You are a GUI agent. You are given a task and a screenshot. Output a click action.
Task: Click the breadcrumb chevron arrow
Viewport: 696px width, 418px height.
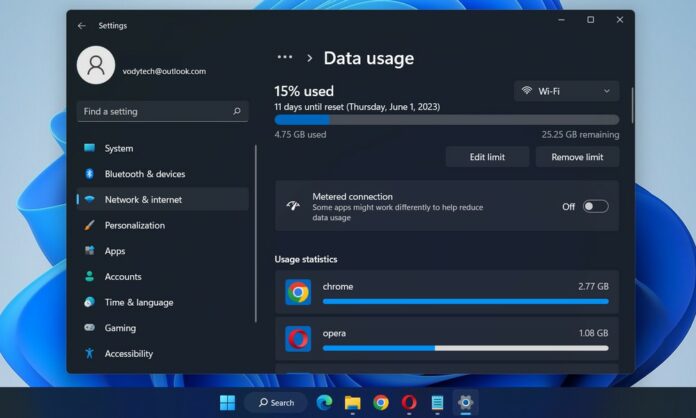[x=309, y=58]
